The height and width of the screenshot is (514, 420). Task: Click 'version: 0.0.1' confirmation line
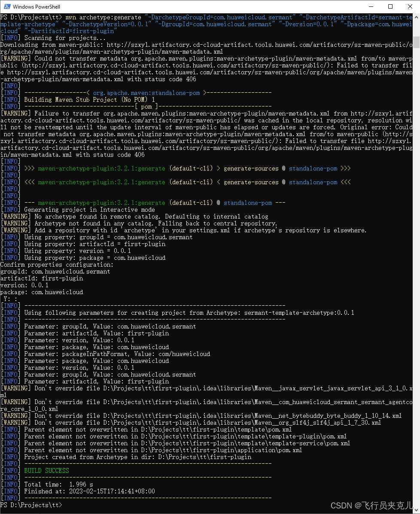click(24, 285)
